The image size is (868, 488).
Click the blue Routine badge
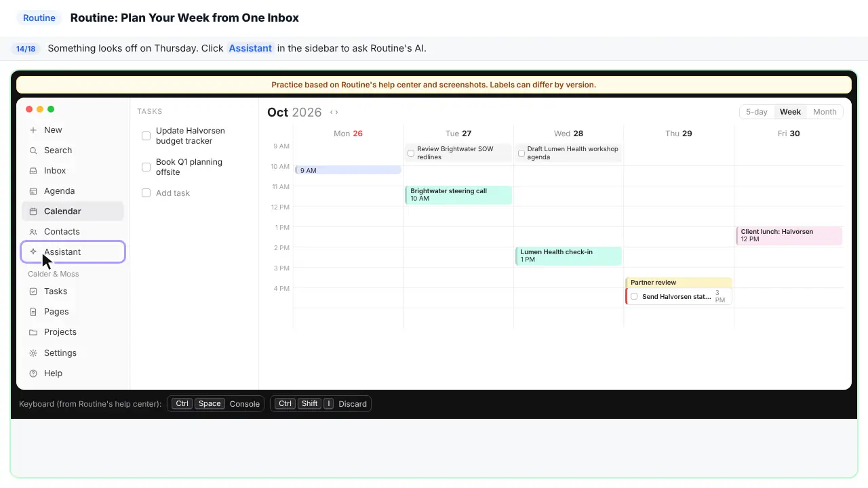[39, 18]
